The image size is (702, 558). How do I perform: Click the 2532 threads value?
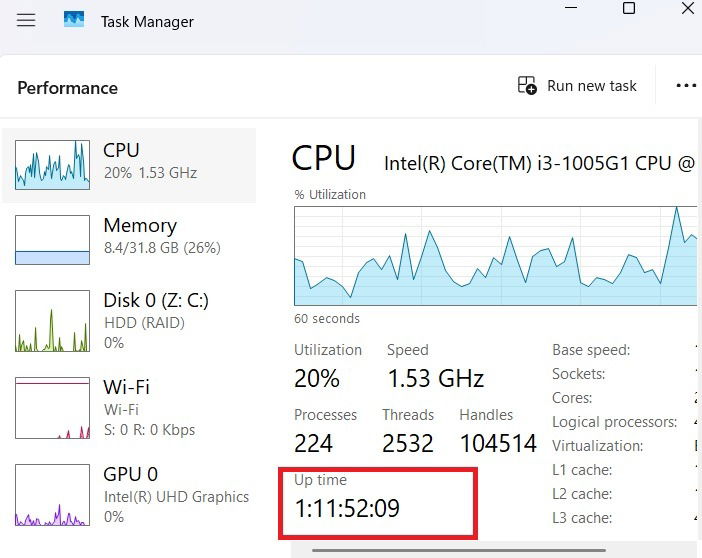point(408,444)
